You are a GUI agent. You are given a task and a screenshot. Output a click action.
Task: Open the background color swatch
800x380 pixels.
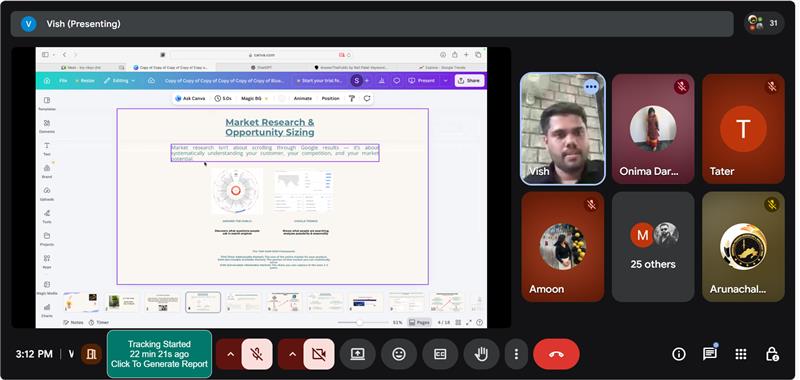click(x=282, y=98)
